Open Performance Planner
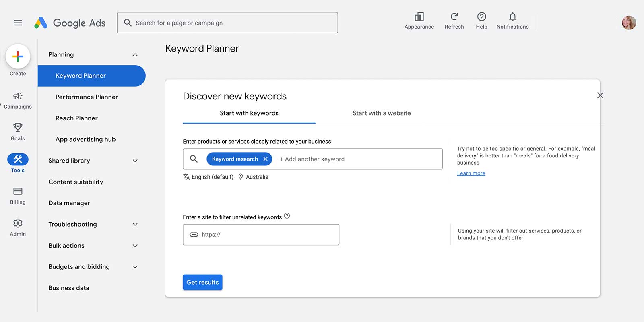This screenshot has height=322, width=644. pos(87,97)
